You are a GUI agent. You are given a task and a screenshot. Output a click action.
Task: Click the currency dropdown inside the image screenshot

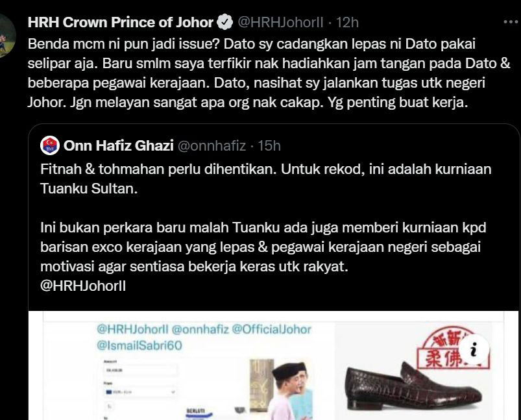(x=140, y=392)
